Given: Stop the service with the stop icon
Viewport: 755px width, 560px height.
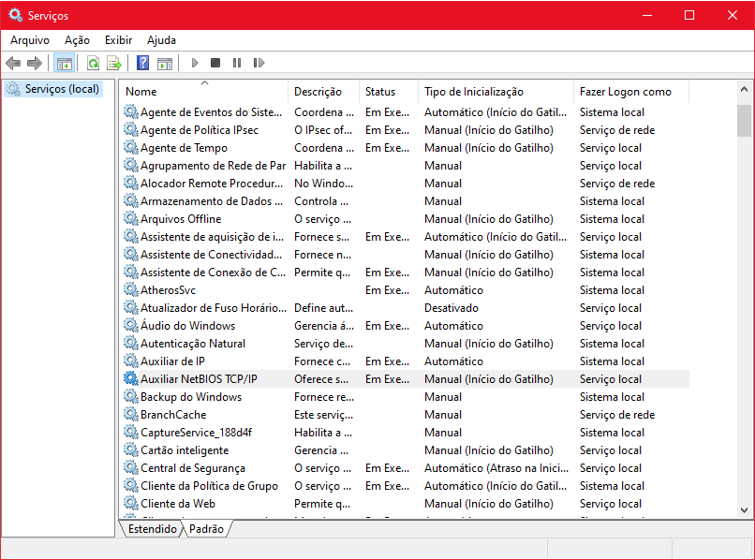Looking at the screenshot, I should pyautogui.click(x=215, y=63).
